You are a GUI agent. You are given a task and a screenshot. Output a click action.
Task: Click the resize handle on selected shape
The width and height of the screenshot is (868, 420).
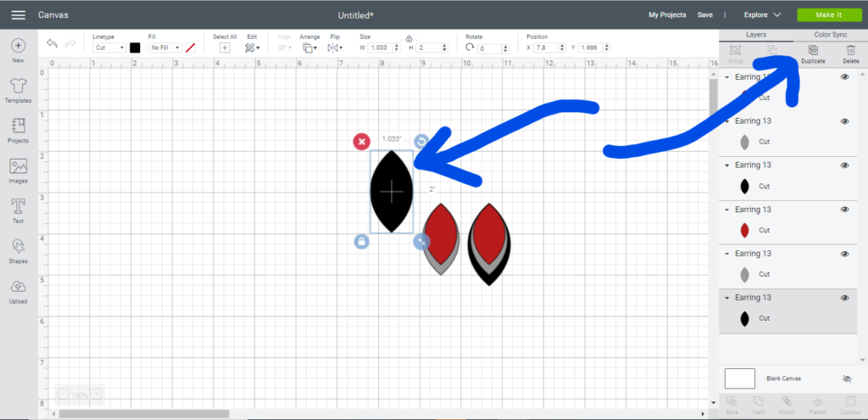coord(421,241)
